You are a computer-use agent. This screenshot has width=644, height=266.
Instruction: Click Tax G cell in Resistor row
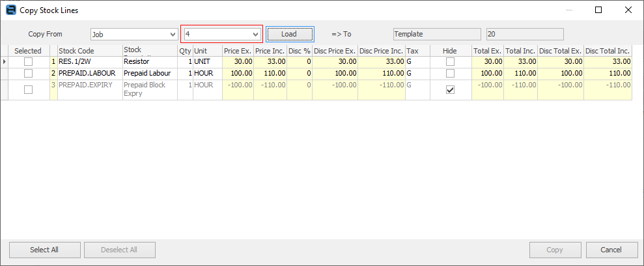pos(417,62)
